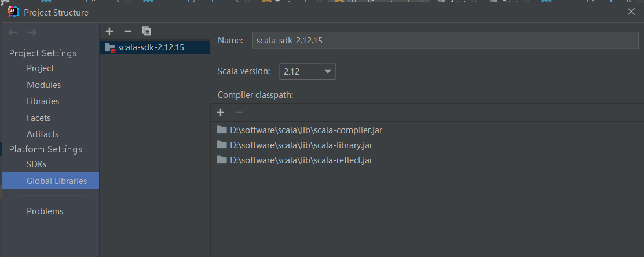This screenshot has height=257, width=644.
Task: Click the IntelliJ IDEA logo icon
Action: point(13,12)
